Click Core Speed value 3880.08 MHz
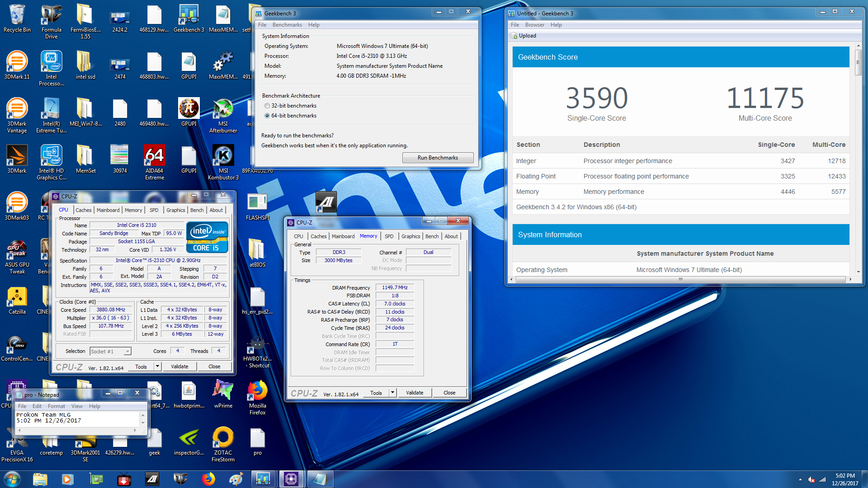This screenshot has width=868, height=488. click(111, 310)
